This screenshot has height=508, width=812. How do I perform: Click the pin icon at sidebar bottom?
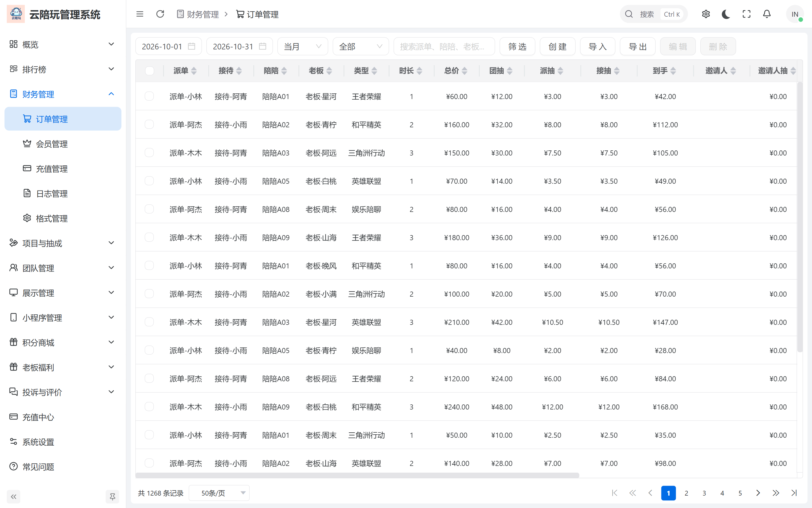112,497
